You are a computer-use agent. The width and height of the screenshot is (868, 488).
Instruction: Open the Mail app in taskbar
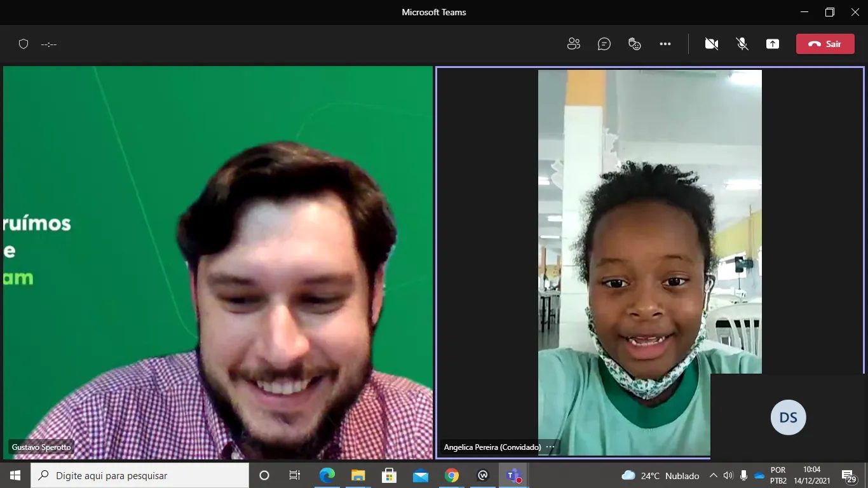420,475
